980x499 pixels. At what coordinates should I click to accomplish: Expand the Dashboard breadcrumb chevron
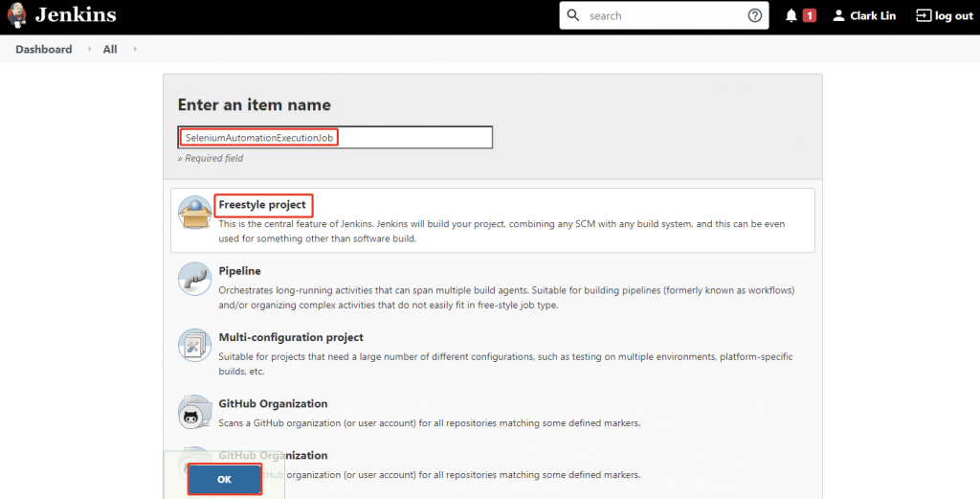(90, 49)
